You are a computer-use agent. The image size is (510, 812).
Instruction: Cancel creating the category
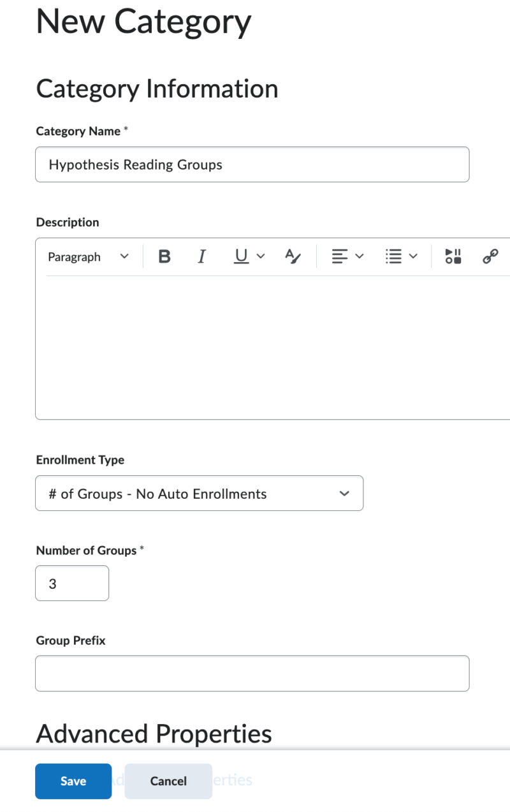point(168,781)
